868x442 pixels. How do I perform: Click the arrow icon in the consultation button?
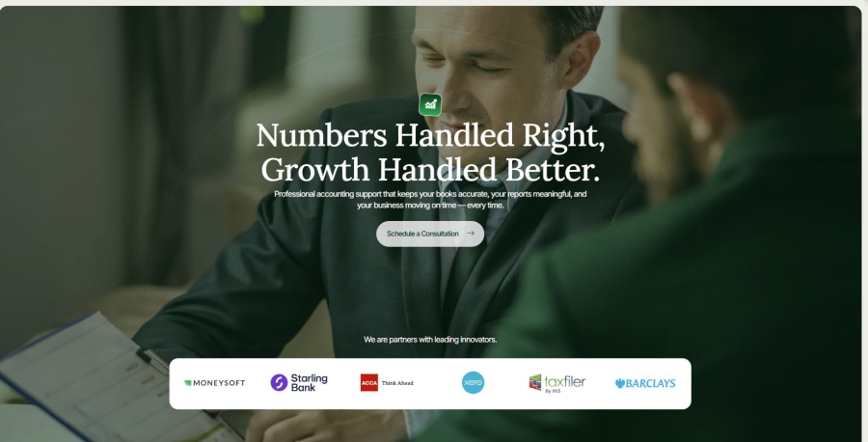coord(471,234)
